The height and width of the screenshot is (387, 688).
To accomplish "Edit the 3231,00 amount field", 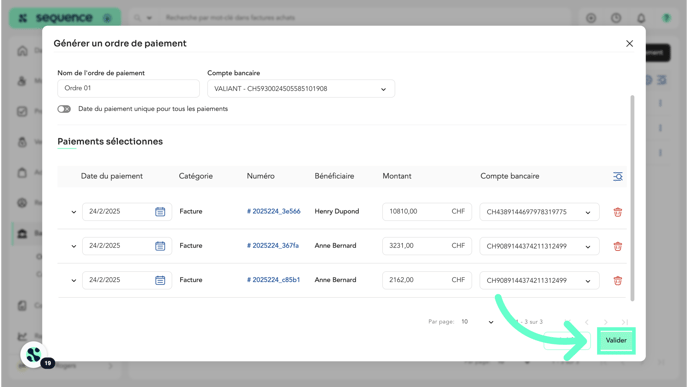I will [427, 246].
